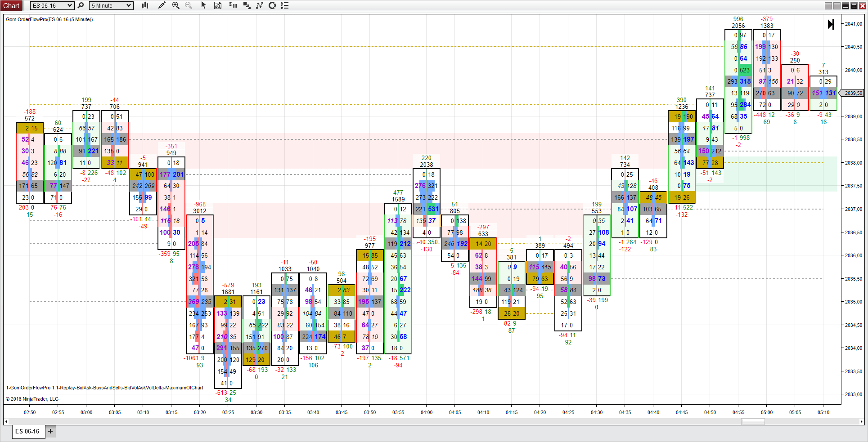Screen dimensions: 868x442
Task: Select the arrow cursor pointer tool
Action: coord(203,5)
